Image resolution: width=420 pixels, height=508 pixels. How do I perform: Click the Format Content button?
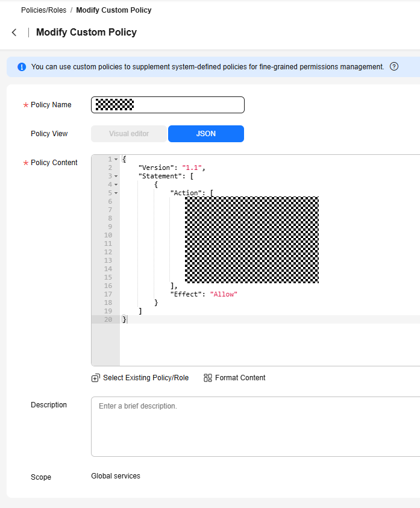[240, 378]
